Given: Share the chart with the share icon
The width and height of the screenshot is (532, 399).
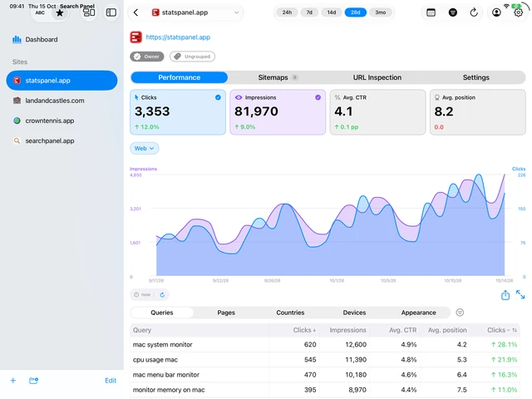Looking at the screenshot, I should click(505, 294).
